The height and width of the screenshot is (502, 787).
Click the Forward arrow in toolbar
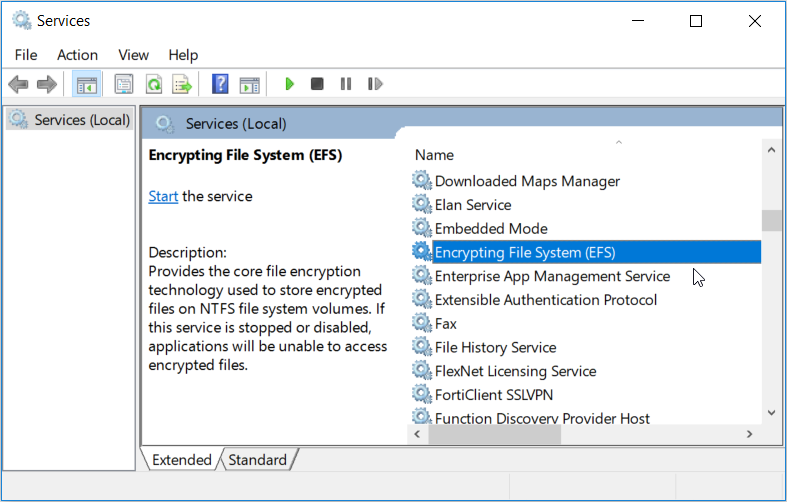pyautogui.click(x=46, y=84)
